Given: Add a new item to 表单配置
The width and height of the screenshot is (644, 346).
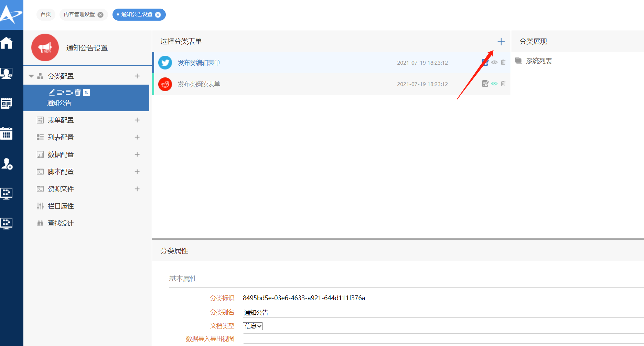Looking at the screenshot, I should (137, 120).
